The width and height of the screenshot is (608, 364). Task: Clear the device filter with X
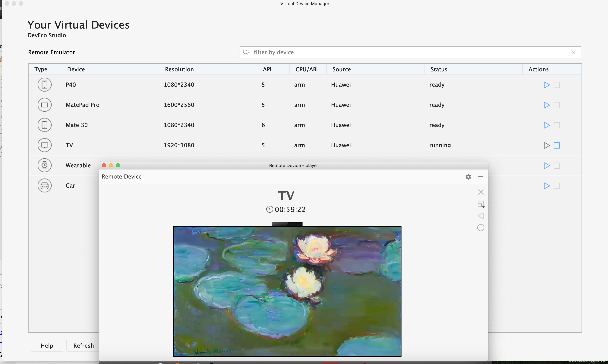tap(573, 52)
